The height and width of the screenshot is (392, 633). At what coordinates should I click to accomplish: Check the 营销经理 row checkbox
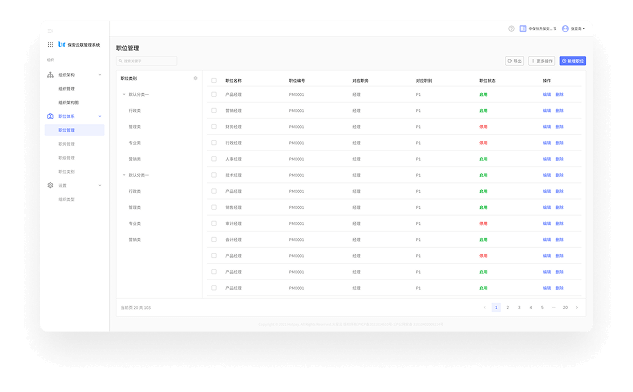[214, 111]
